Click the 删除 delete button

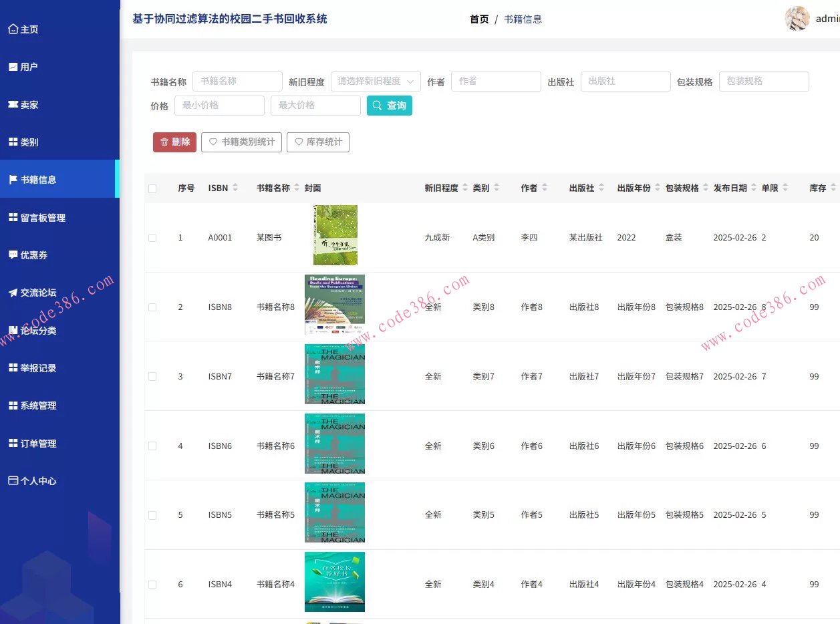[174, 142]
